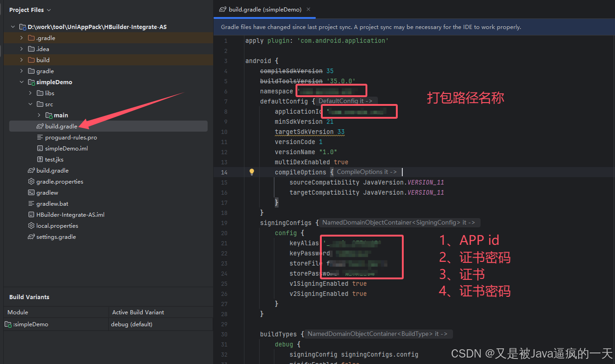This screenshot has height=364, width=615.
Task: Open the root-level build.gradle file
Action: click(x=52, y=170)
